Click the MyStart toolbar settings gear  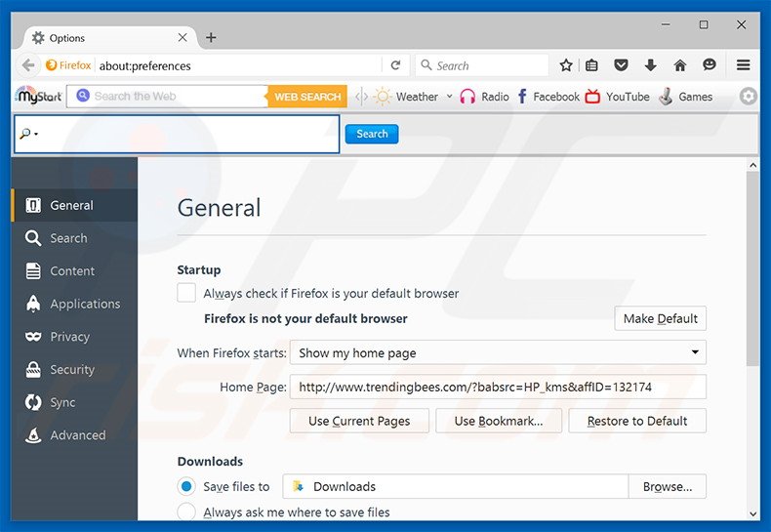(748, 97)
